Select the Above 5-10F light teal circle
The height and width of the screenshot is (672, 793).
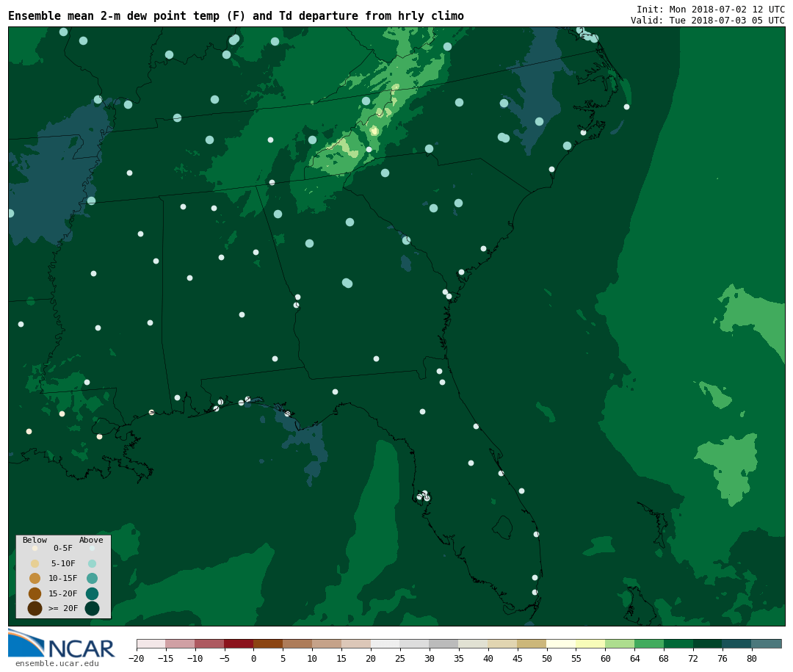(x=92, y=564)
